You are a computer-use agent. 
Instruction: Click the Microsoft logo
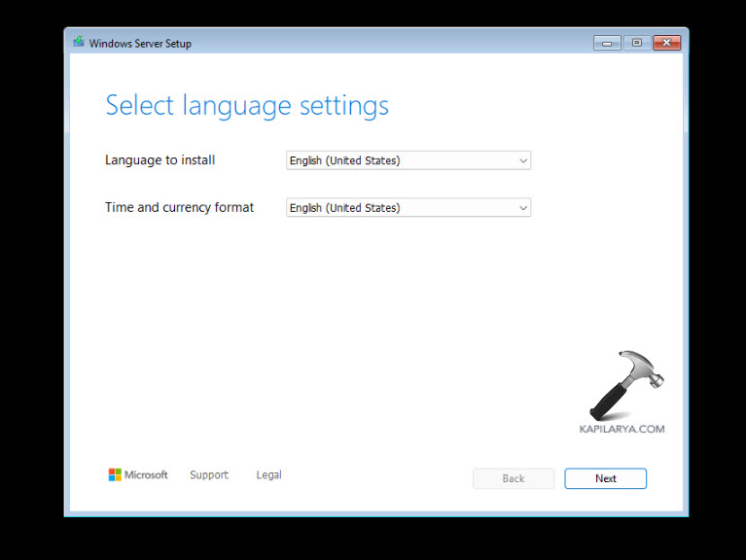[x=138, y=474]
